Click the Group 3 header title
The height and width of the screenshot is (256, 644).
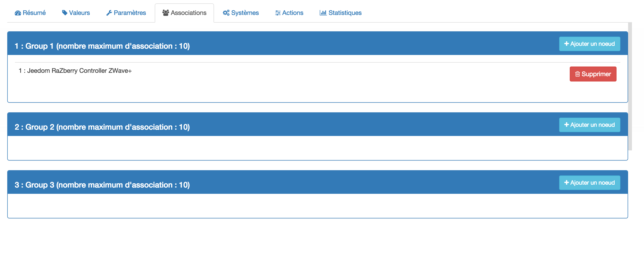pos(102,185)
